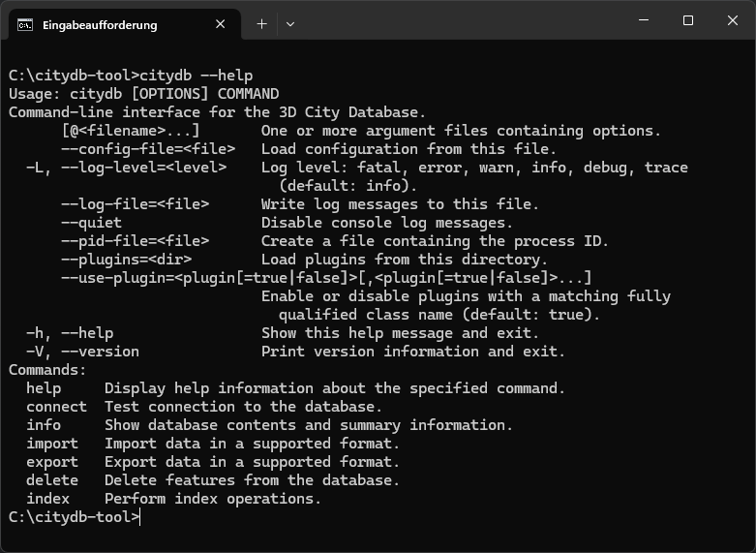
Task: Click the delete command entry
Action: tap(52, 480)
